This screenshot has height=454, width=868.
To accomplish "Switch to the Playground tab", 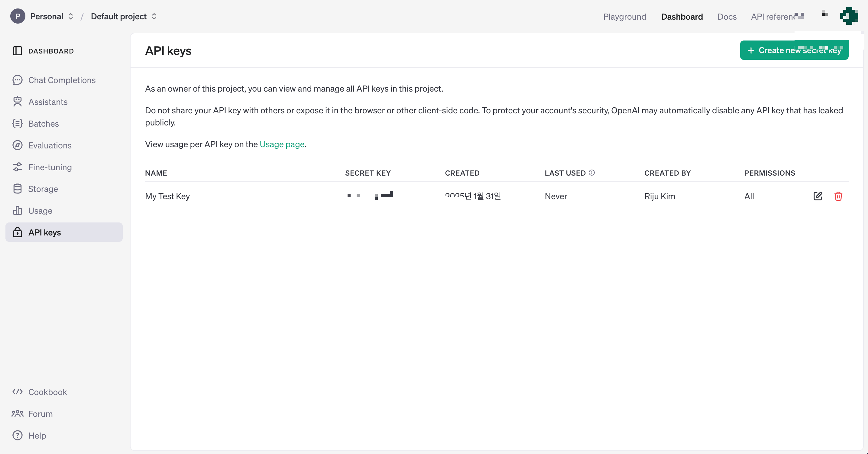I will point(624,17).
